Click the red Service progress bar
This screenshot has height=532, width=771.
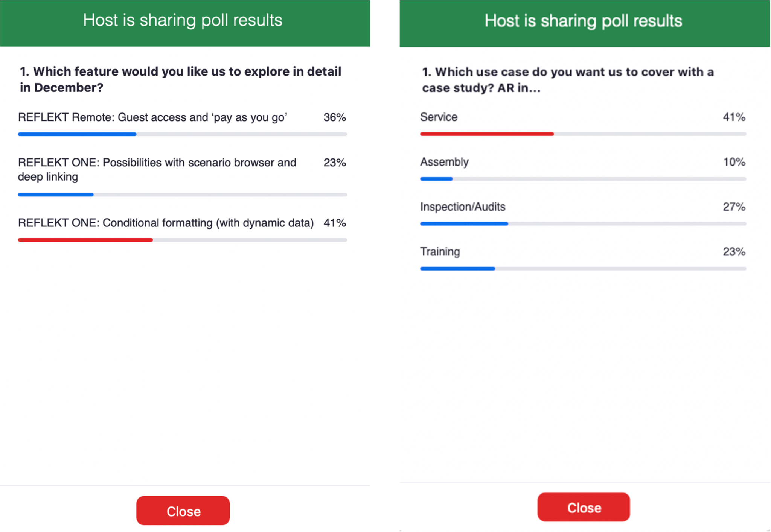pos(487,134)
